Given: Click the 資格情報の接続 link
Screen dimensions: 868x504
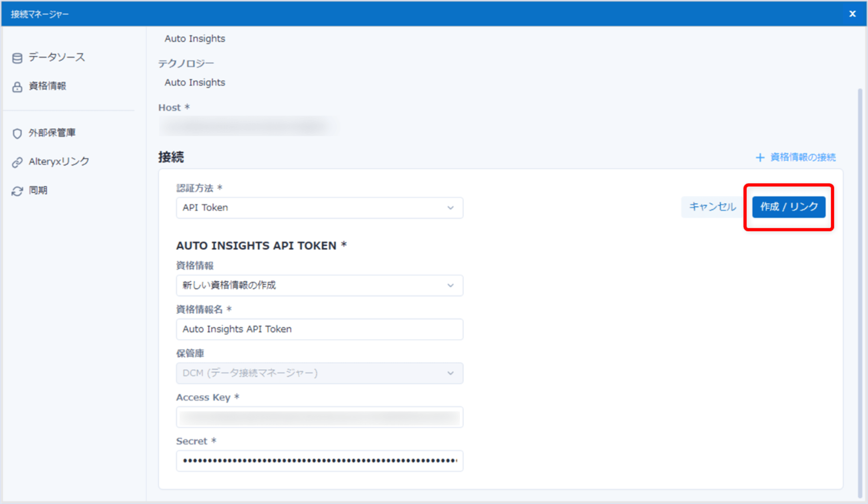Looking at the screenshot, I should (803, 157).
